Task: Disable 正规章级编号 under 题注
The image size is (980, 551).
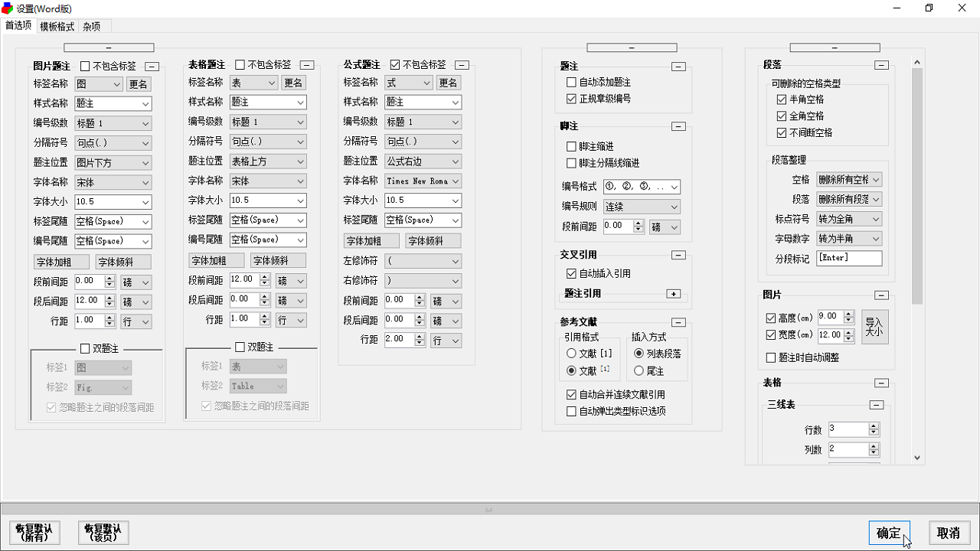Action: point(570,98)
